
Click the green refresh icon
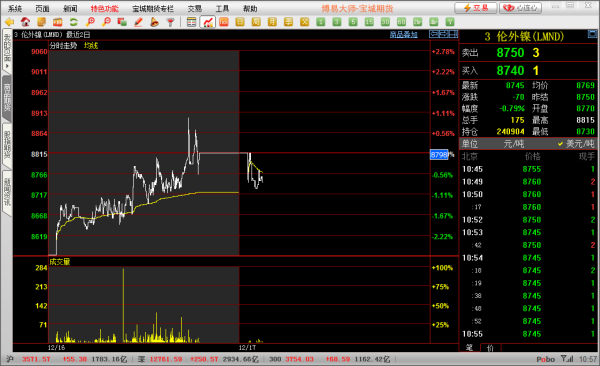(x=73, y=22)
